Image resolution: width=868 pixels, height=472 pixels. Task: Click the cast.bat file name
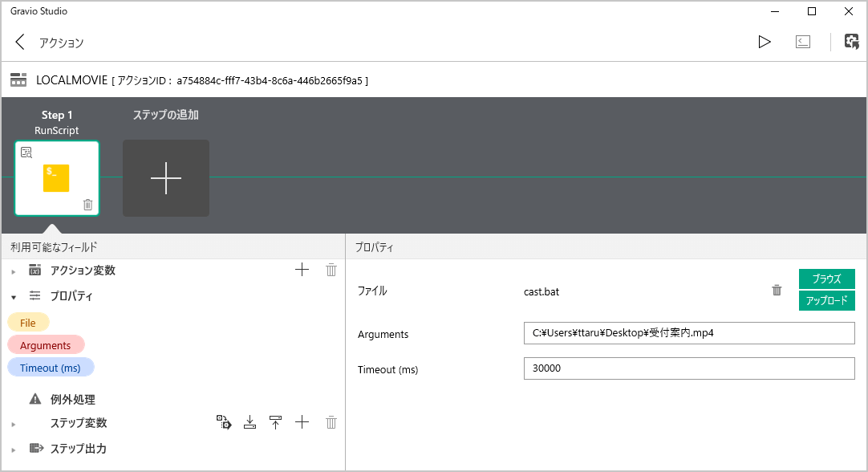(541, 292)
